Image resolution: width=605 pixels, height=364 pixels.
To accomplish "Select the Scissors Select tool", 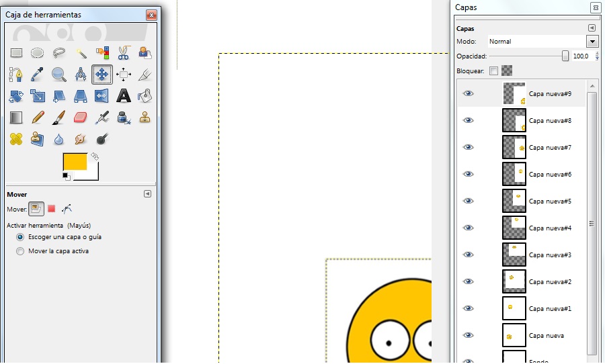I will [x=124, y=53].
